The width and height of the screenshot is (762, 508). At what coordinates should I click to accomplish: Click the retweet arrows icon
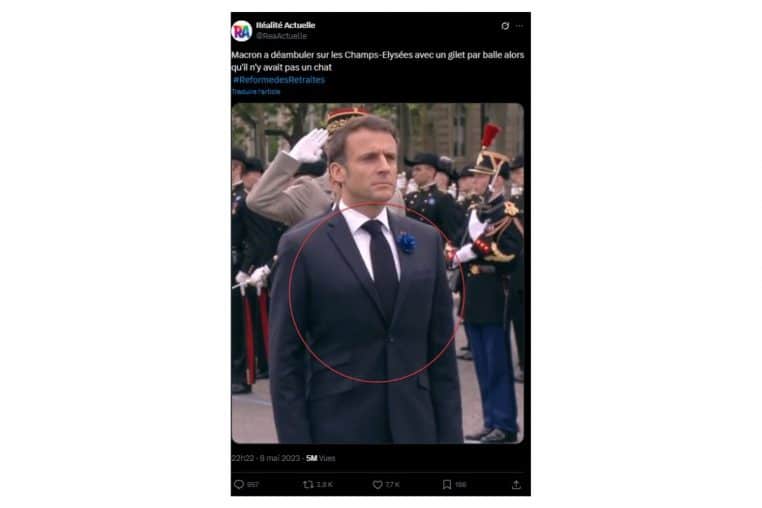coord(308,484)
